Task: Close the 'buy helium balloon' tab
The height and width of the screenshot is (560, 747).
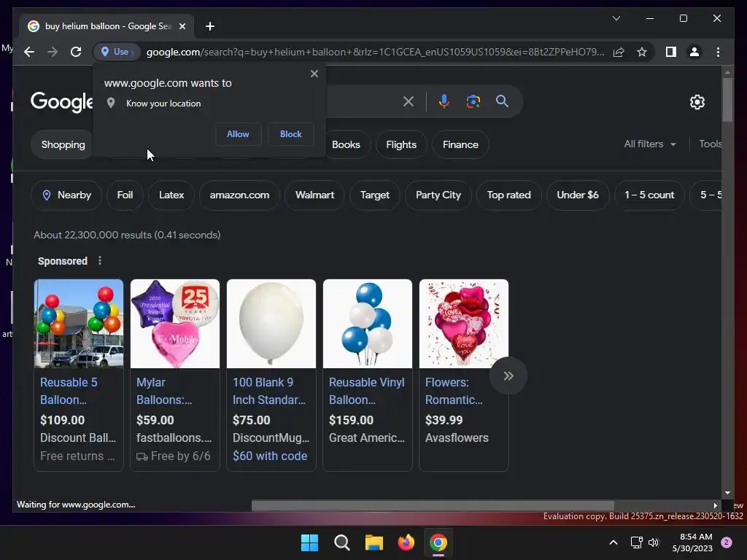Action: [x=182, y=26]
